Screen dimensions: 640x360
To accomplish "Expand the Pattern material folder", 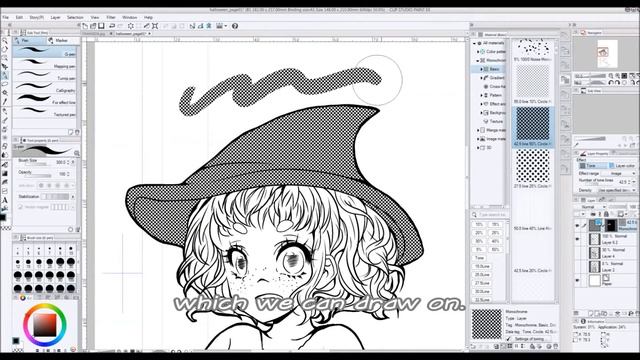I will coord(481,95).
